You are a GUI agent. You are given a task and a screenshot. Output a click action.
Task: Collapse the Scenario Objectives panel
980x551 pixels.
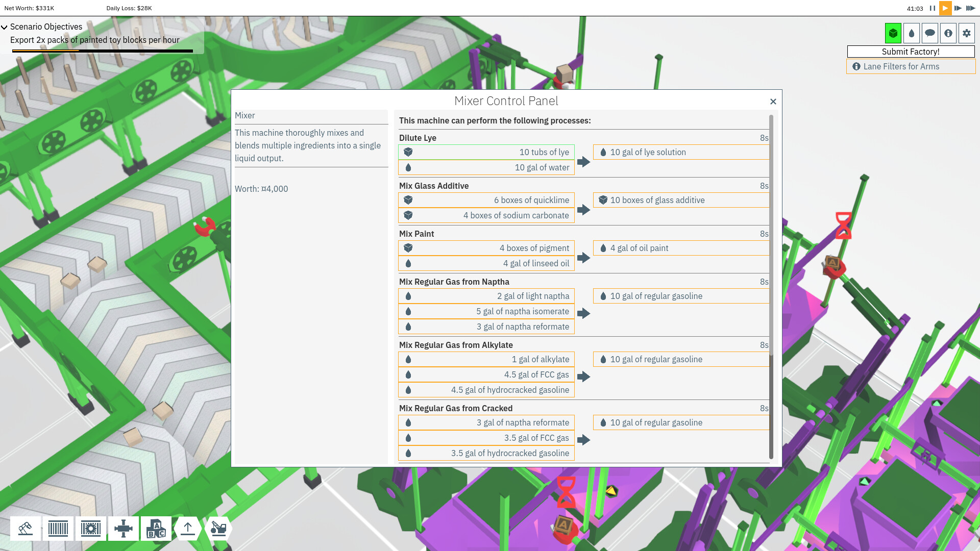[x=4, y=27]
